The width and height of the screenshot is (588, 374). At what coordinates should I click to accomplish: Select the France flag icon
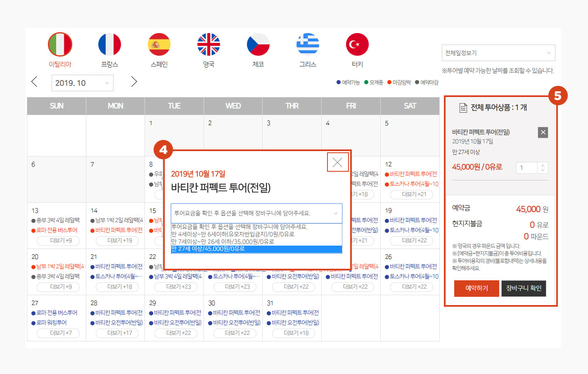pyautogui.click(x=109, y=44)
